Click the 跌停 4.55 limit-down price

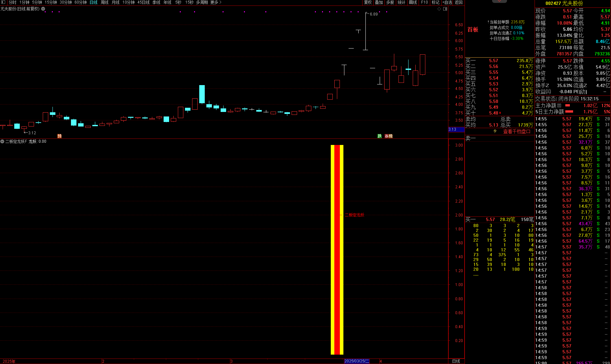[605, 61]
